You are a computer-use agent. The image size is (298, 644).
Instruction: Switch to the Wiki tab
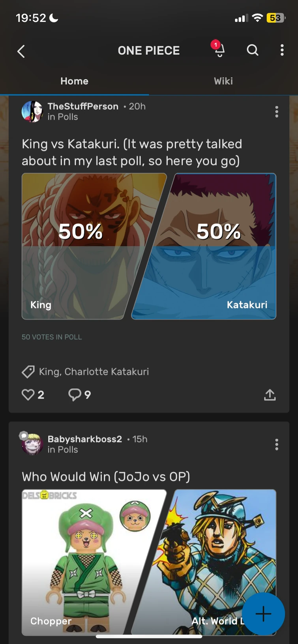pos(223,81)
